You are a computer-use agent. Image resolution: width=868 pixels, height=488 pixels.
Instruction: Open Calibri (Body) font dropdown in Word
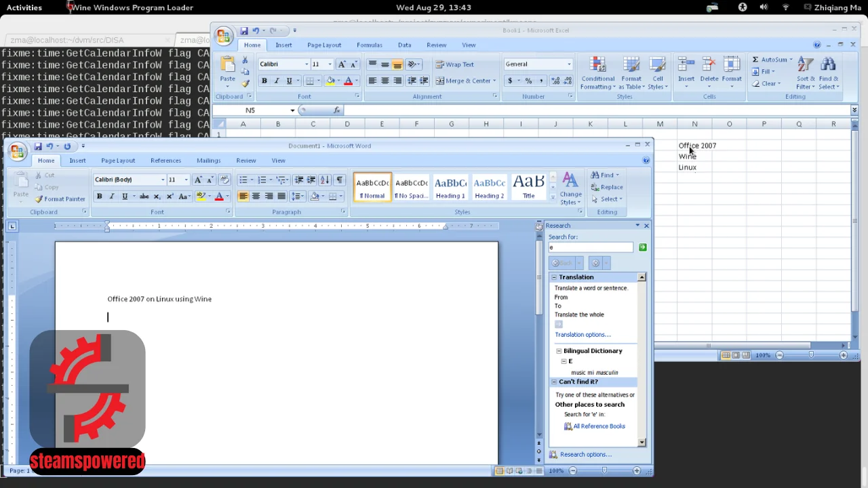pyautogui.click(x=163, y=180)
